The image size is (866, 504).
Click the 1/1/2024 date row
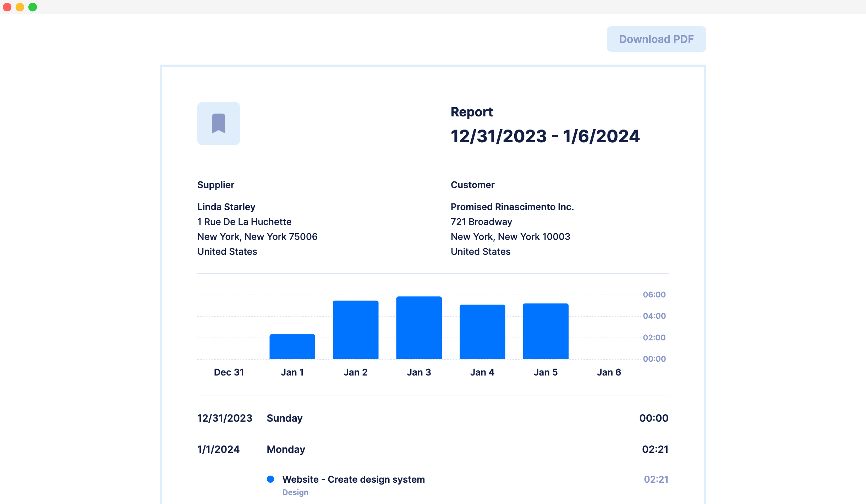coord(218,449)
